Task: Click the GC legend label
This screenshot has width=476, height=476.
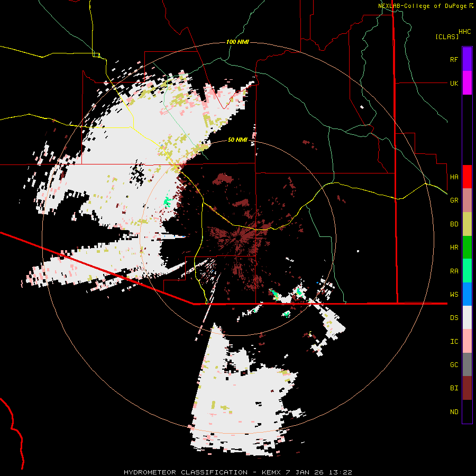Action: click(x=454, y=365)
